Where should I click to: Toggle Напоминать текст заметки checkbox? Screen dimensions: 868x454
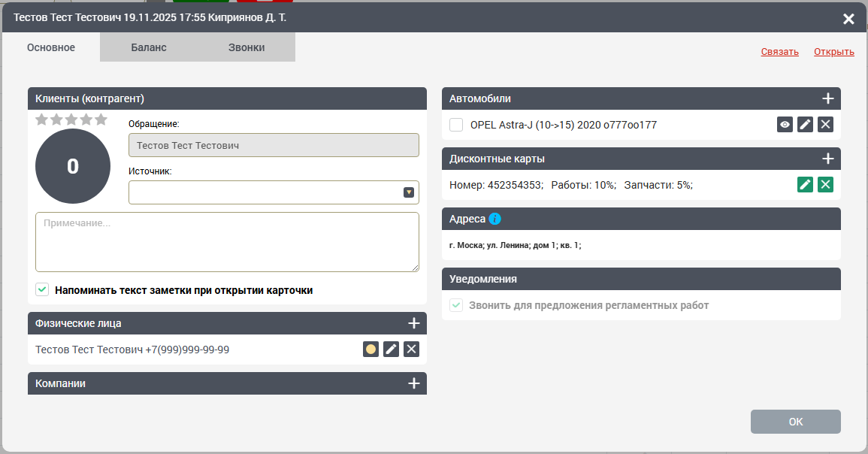(42, 289)
